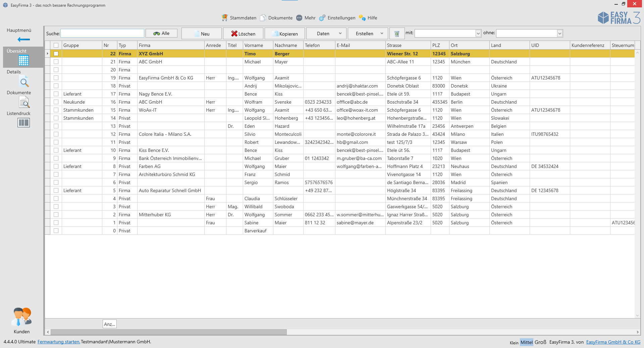Click the recycle bin icon button

397,34
